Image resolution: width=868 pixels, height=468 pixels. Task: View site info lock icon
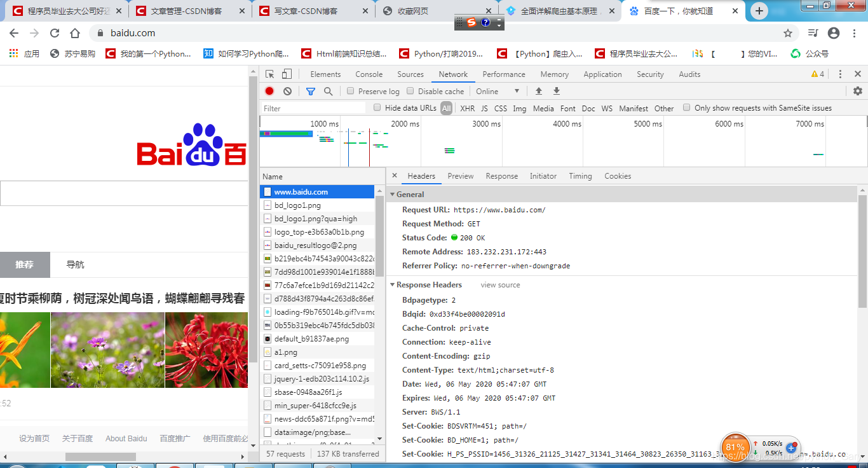100,33
